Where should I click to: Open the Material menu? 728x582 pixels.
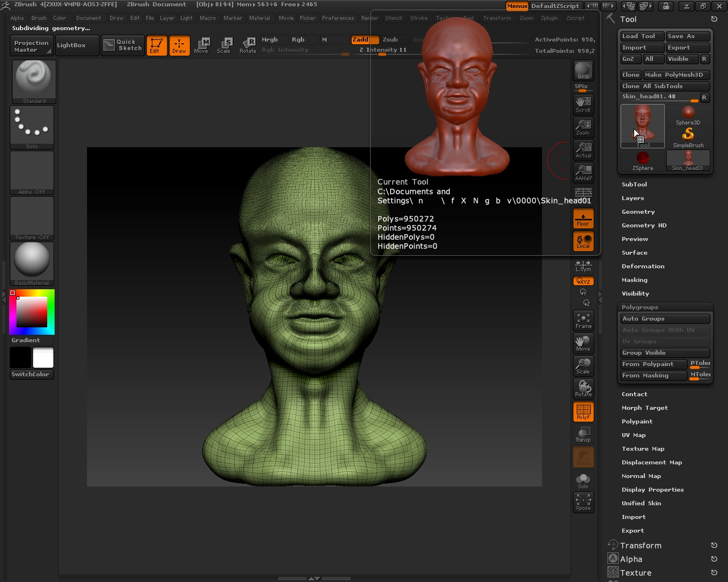tap(259, 18)
